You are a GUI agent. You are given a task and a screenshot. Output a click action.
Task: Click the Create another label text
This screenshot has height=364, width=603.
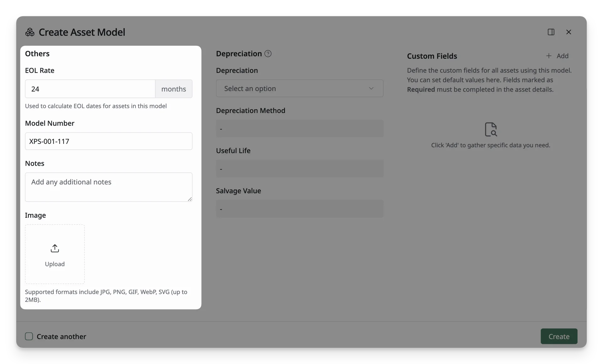(x=61, y=336)
